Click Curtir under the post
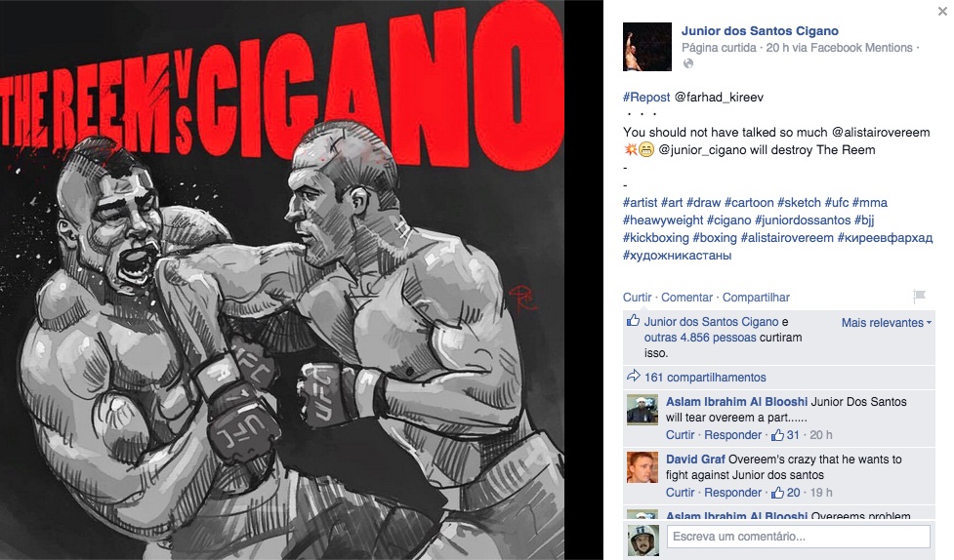Screen dimensions: 954x560 click(x=637, y=298)
